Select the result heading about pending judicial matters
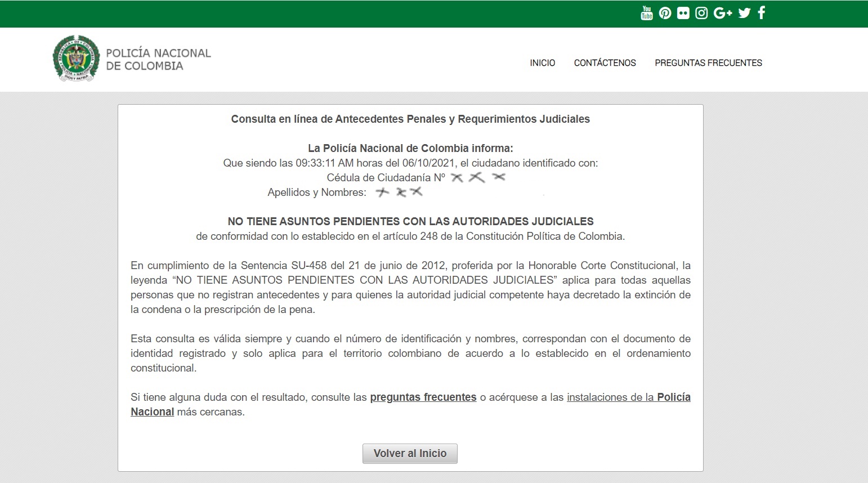Screen dimensions: 868x483 [410, 221]
